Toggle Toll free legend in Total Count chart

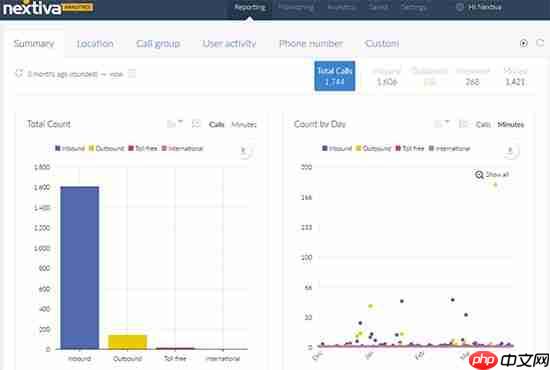tap(143, 148)
